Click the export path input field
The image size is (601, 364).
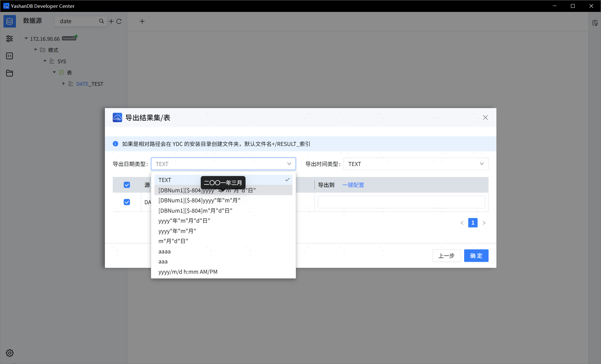[x=401, y=202]
